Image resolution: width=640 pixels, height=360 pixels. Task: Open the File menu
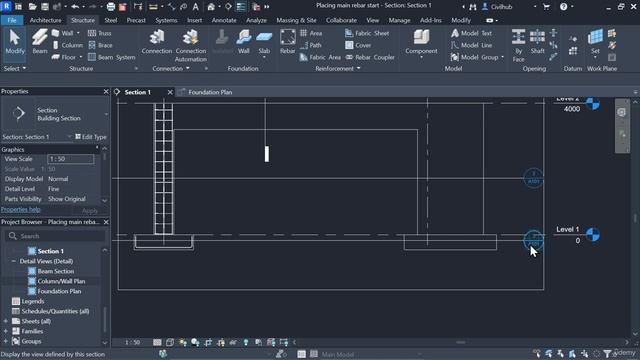tap(12, 20)
